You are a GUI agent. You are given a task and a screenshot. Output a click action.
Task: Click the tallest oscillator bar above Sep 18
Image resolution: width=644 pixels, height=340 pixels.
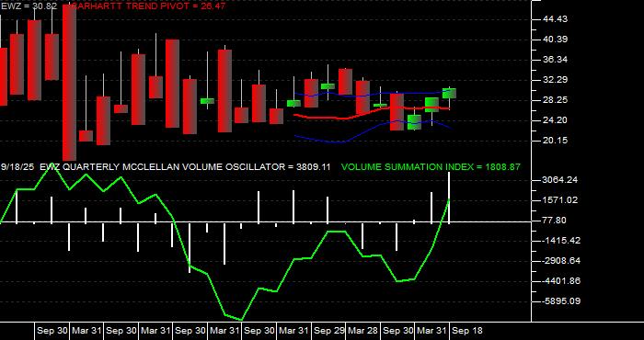(449, 198)
